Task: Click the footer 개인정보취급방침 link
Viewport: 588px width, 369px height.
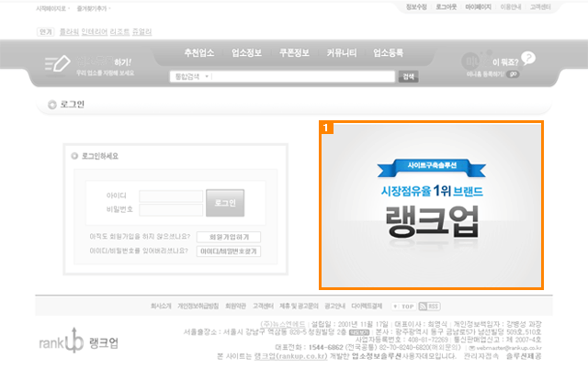Action: [x=198, y=306]
